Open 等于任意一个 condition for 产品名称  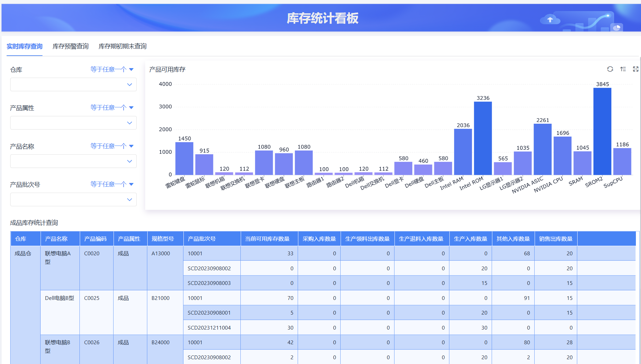(112, 146)
